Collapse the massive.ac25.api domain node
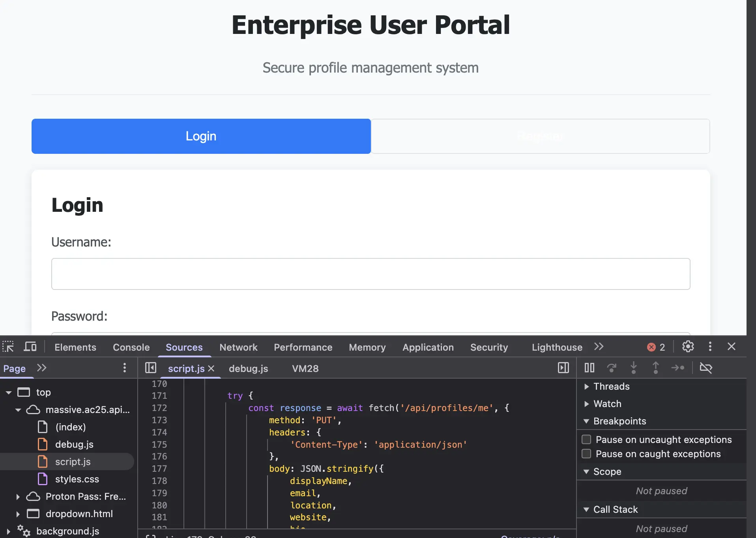Image resolution: width=756 pixels, height=538 pixels. click(x=18, y=410)
